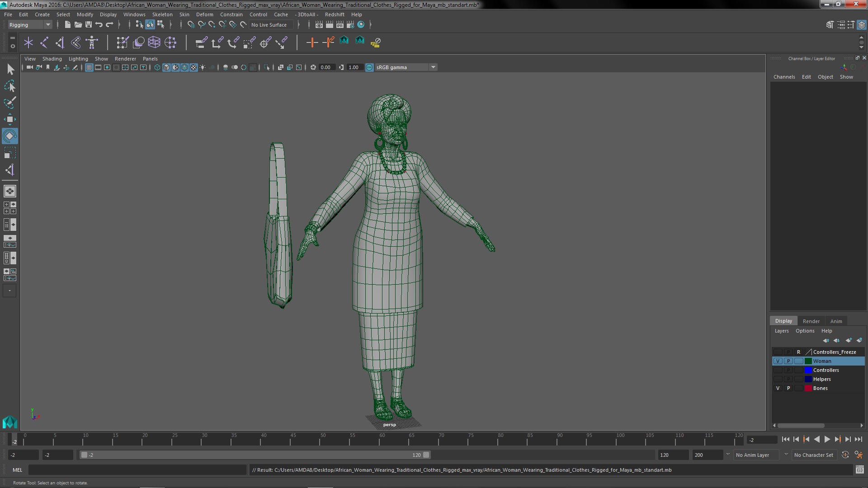Click the Controllers layer blue color swatch
This screenshot has width=868, height=488.
pos(808,370)
